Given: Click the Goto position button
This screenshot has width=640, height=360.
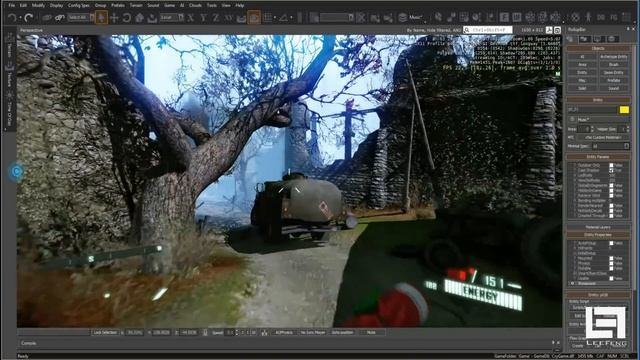Looking at the screenshot, I should [342, 333].
